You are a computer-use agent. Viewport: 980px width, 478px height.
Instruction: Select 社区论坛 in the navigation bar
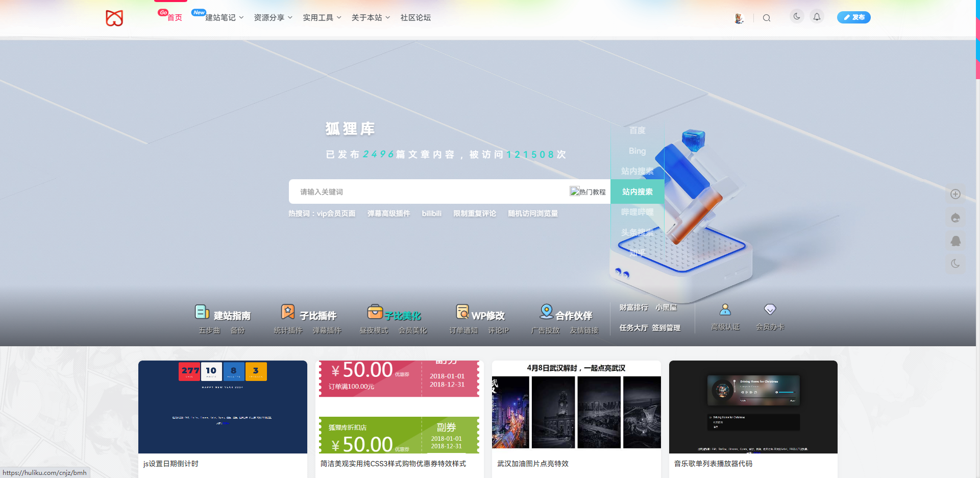click(x=415, y=17)
